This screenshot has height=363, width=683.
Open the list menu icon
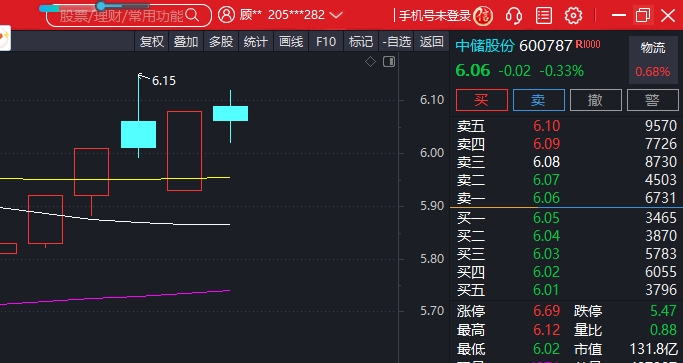(544, 16)
